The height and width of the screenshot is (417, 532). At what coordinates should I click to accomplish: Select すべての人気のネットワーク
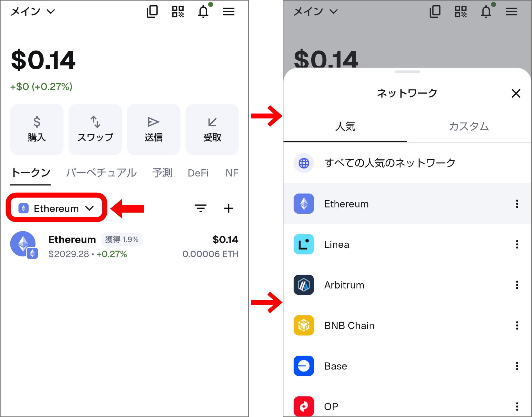tap(390, 163)
